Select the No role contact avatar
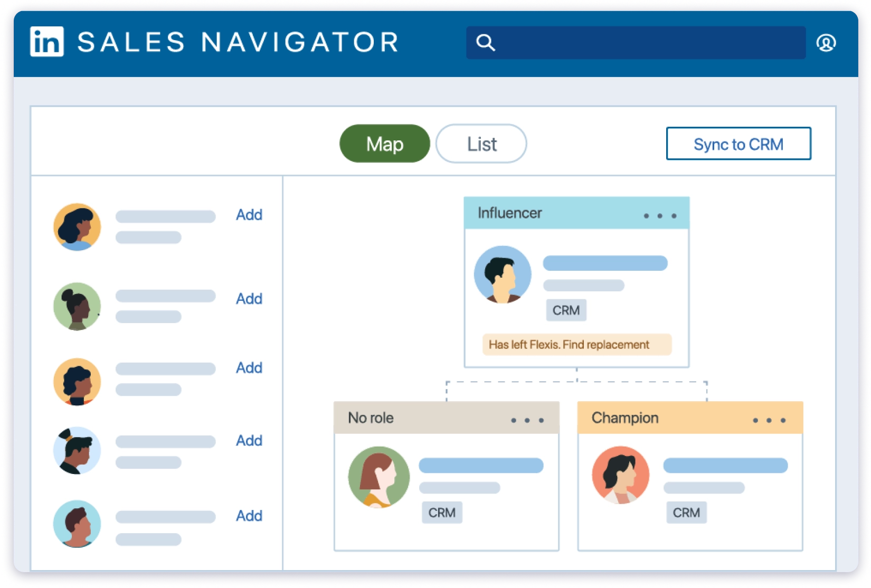871x588 pixels. (x=379, y=477)
